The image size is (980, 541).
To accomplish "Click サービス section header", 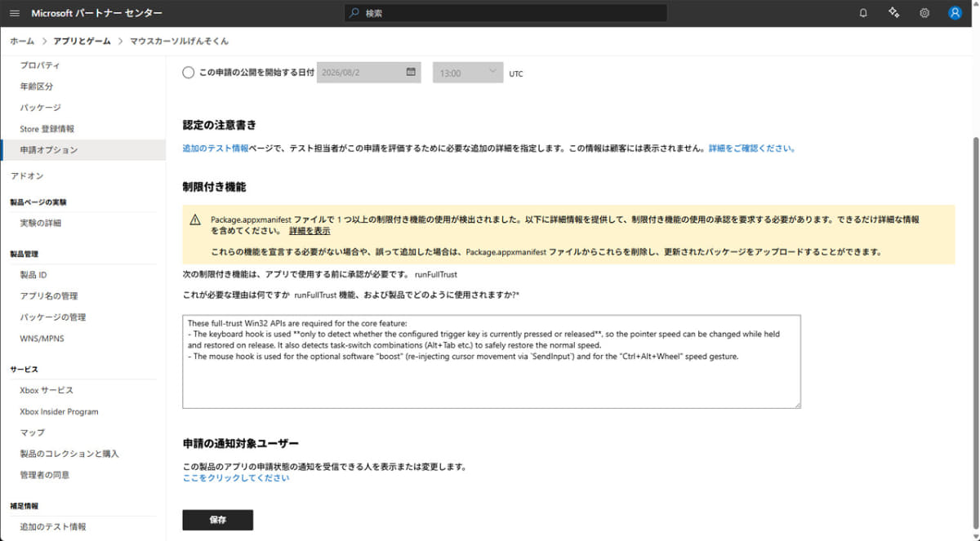I will [24, 370].
